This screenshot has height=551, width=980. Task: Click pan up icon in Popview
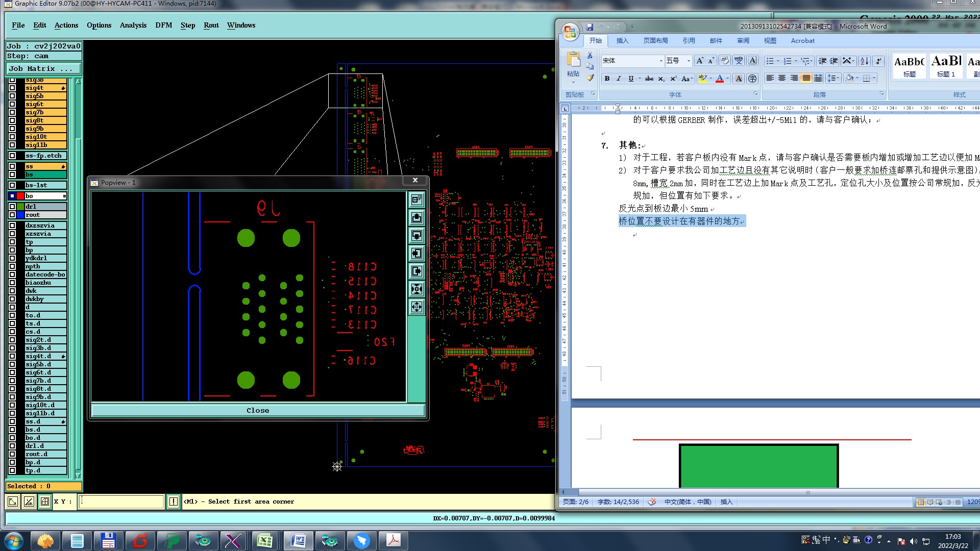417,218
